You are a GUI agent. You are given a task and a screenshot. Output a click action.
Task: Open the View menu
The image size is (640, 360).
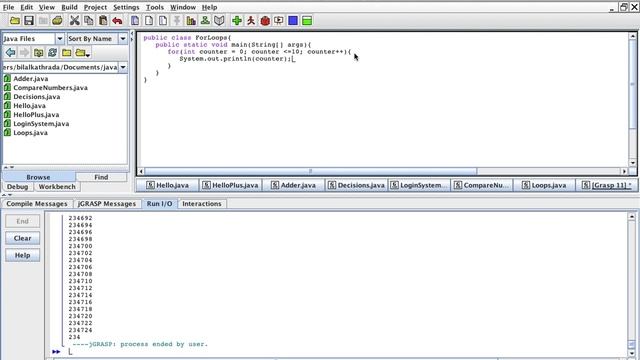pos(47,7)
